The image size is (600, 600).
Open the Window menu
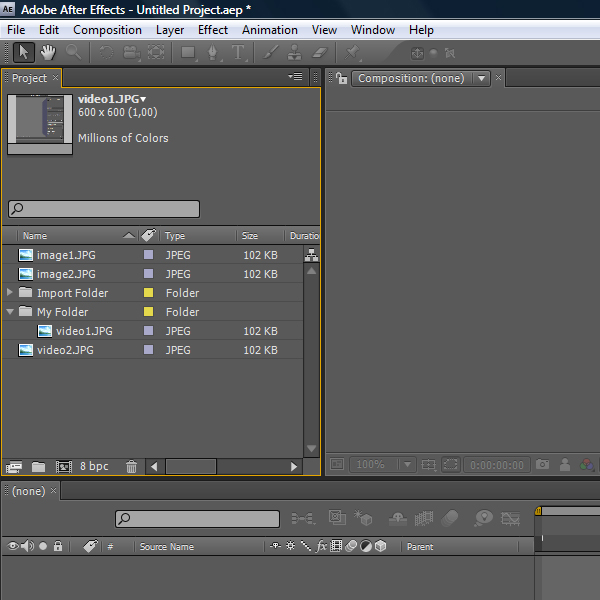(373, 30)
